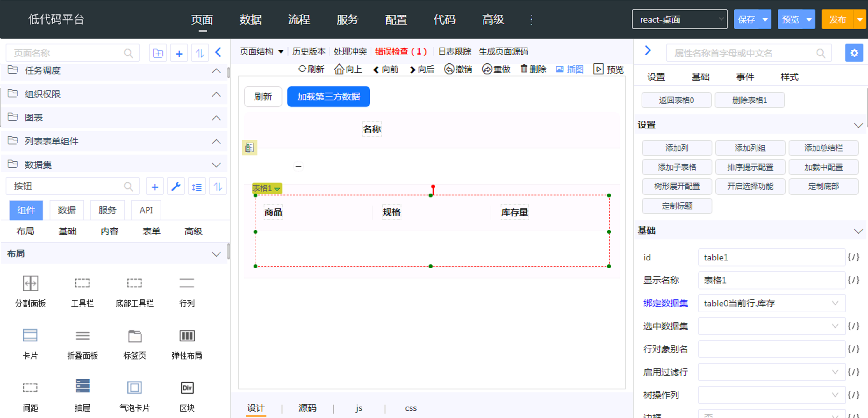The image size is (868, 418).
Task: Select the 工具栏 layout component
Action: (82, 291)
